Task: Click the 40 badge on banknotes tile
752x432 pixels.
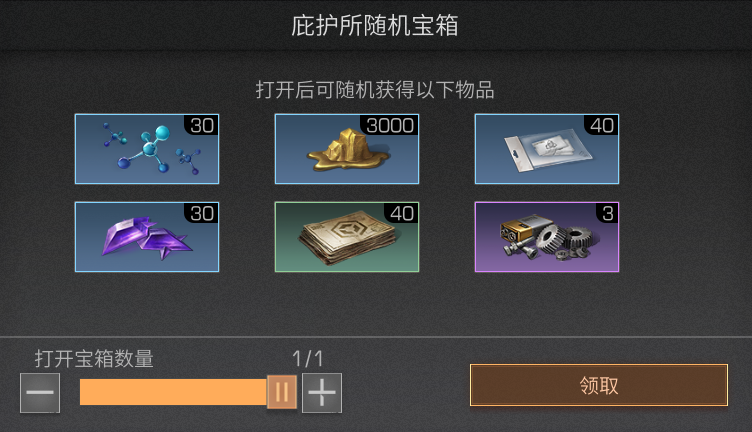Action: point(401,213)
